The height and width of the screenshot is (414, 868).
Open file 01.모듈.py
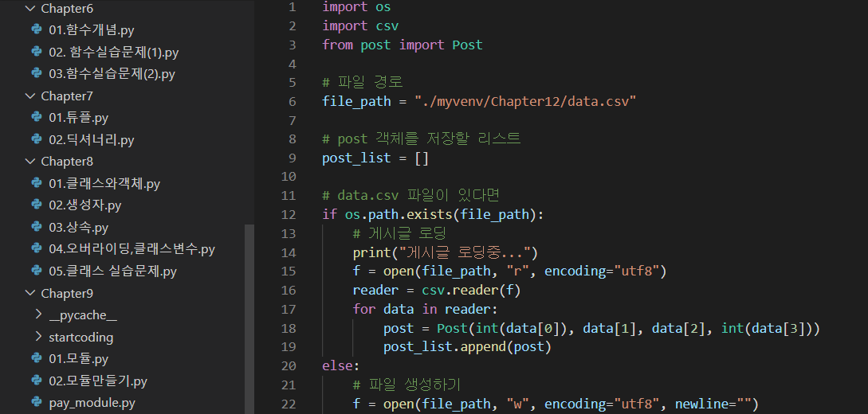[78, 359]
